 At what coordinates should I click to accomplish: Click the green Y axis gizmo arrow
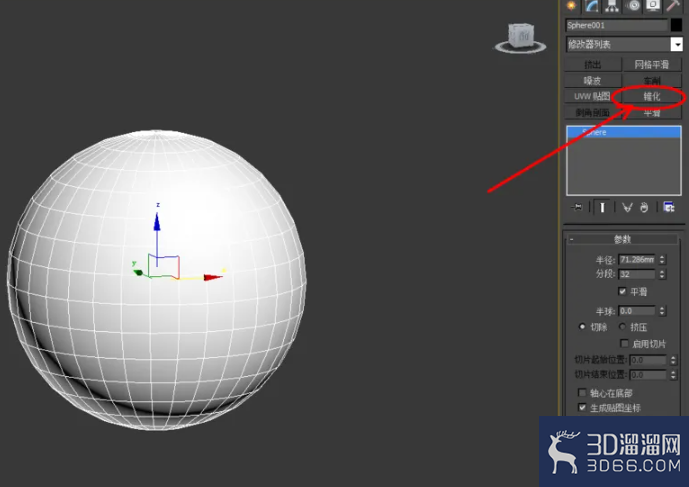coord(138,272)
